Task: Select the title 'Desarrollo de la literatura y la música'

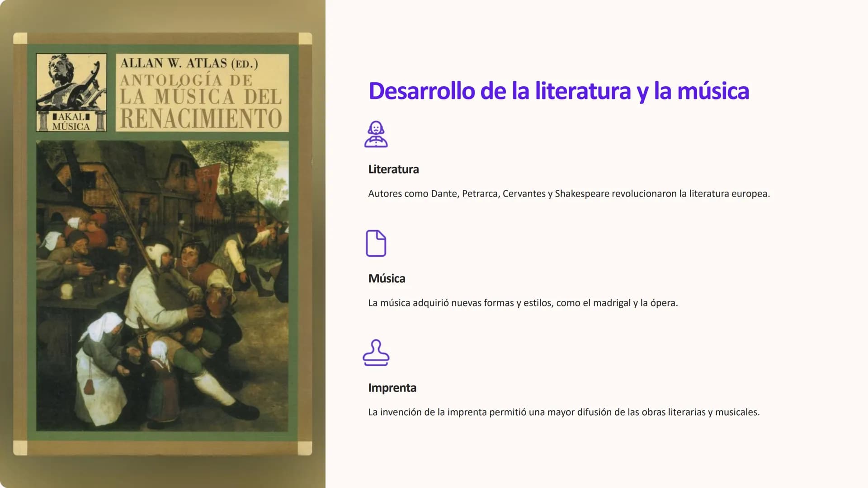Action: coord(559,91)
